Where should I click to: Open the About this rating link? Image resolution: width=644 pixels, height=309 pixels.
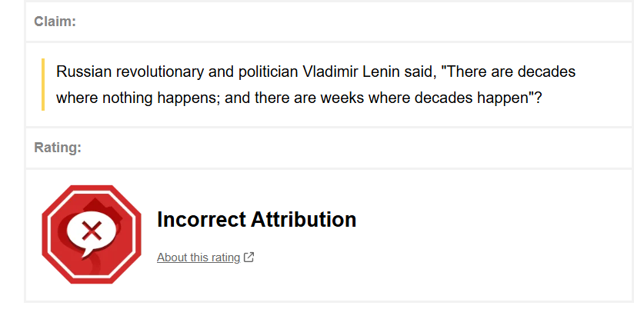199,257
